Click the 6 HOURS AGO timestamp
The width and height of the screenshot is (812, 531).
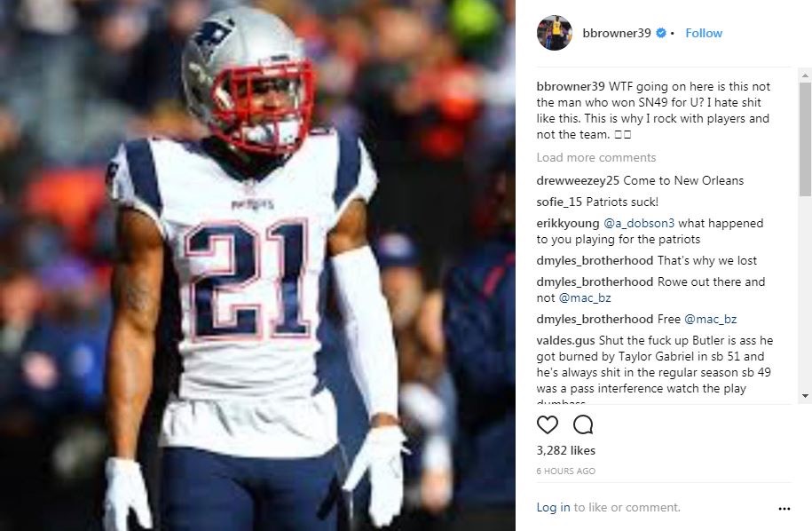tap(566, 471)
